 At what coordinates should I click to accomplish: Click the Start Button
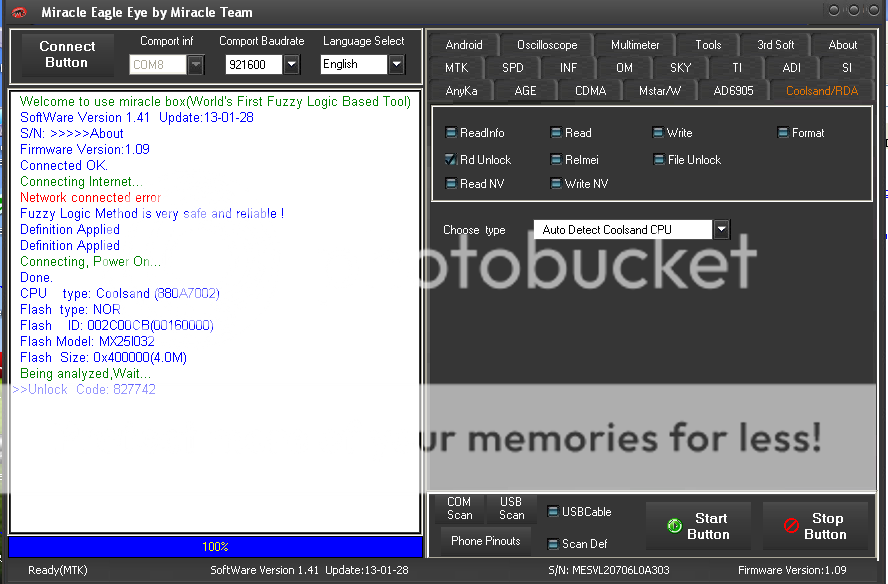[698, 526]
